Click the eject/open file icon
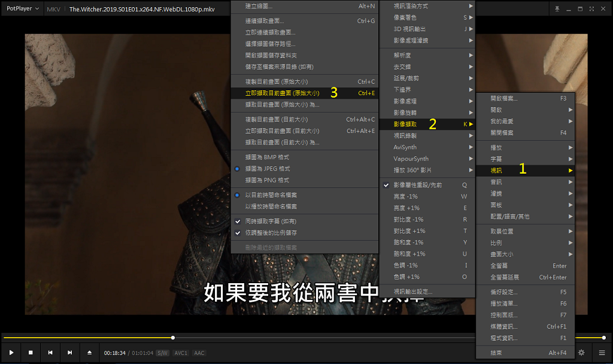Screen dimensions: 613x364 click(90, 353)
